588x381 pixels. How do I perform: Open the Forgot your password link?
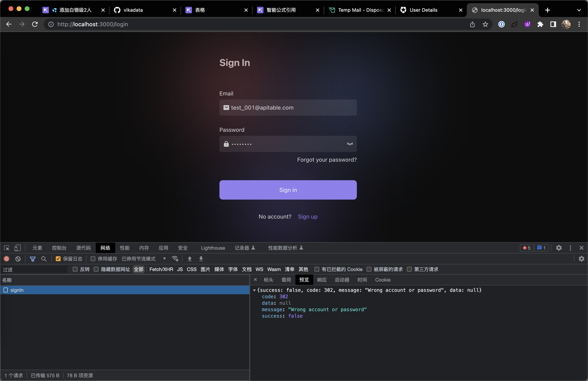click(327, 160)
